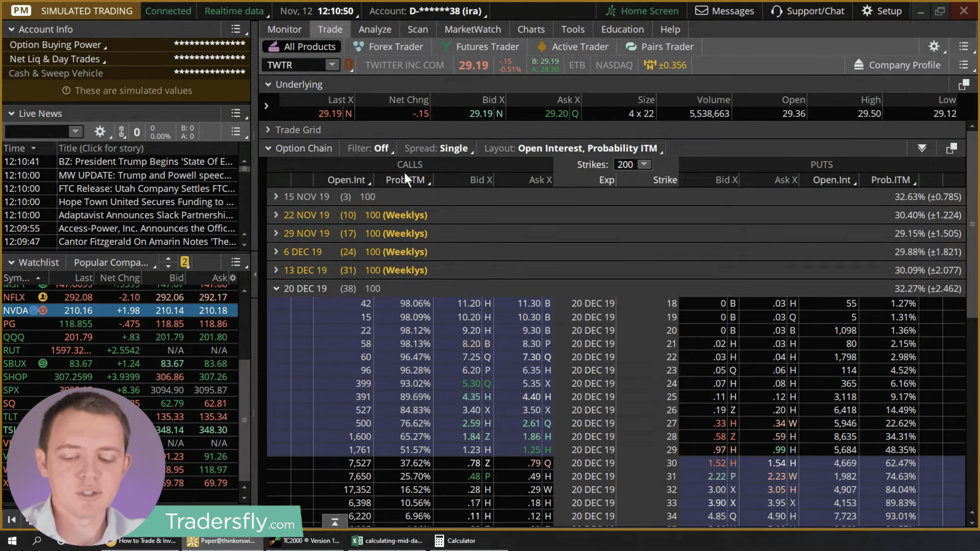The image size is (980, 551).
Task: Collapse the Option Chain section
Action: (x=268, y=148)
